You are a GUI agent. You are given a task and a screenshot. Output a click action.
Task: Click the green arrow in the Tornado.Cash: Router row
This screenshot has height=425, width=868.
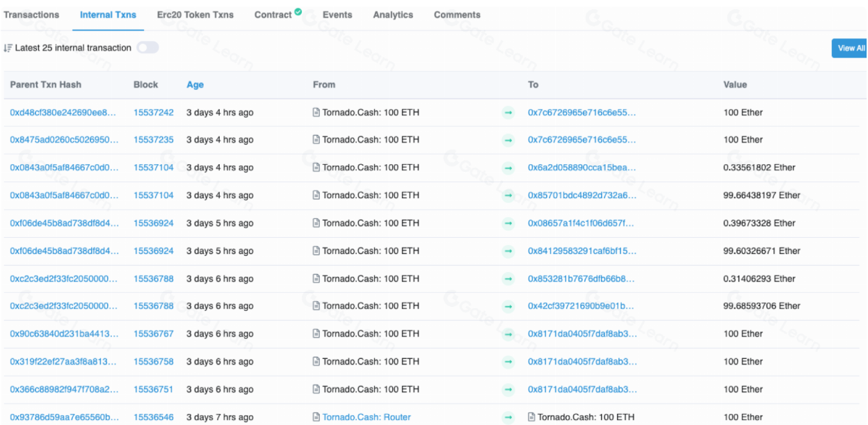click(508, 417)
